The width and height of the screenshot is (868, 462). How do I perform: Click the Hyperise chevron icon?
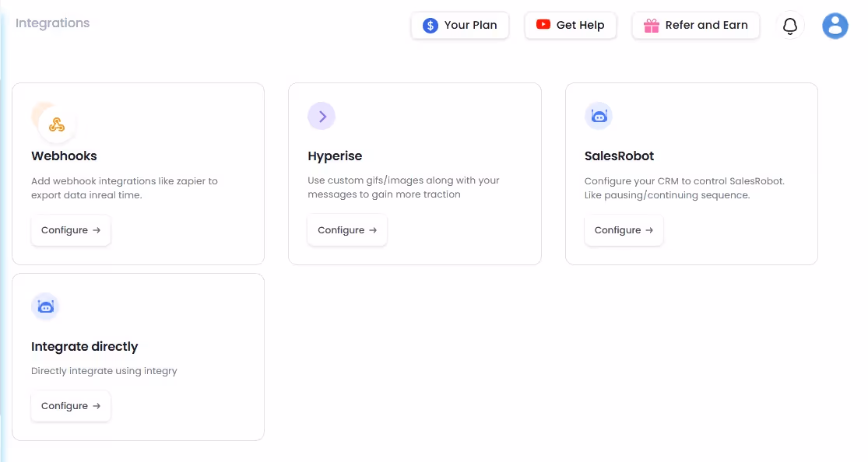(322, 115)
